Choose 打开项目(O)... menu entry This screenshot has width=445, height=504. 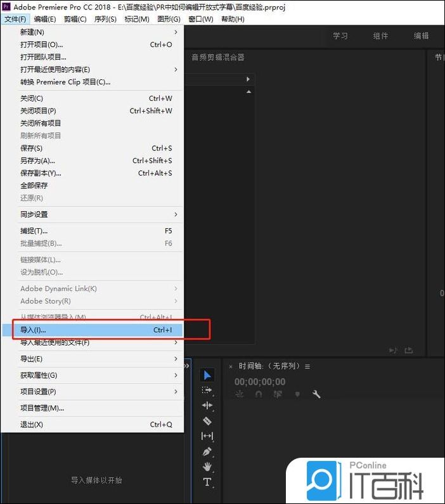point(92,44)
